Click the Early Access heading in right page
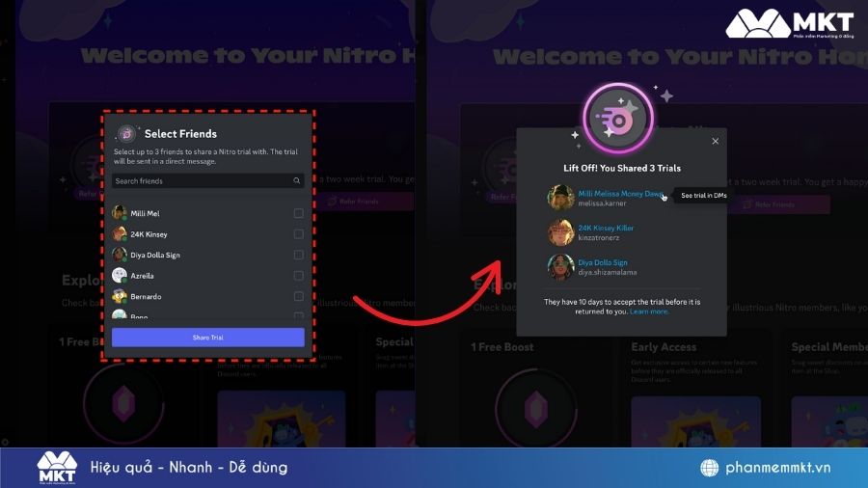 [664, 347]
